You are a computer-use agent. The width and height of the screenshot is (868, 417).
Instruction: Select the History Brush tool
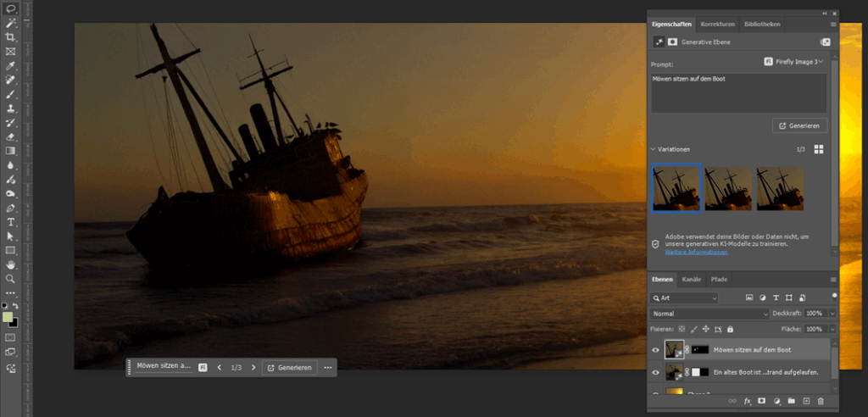(10, 122)
